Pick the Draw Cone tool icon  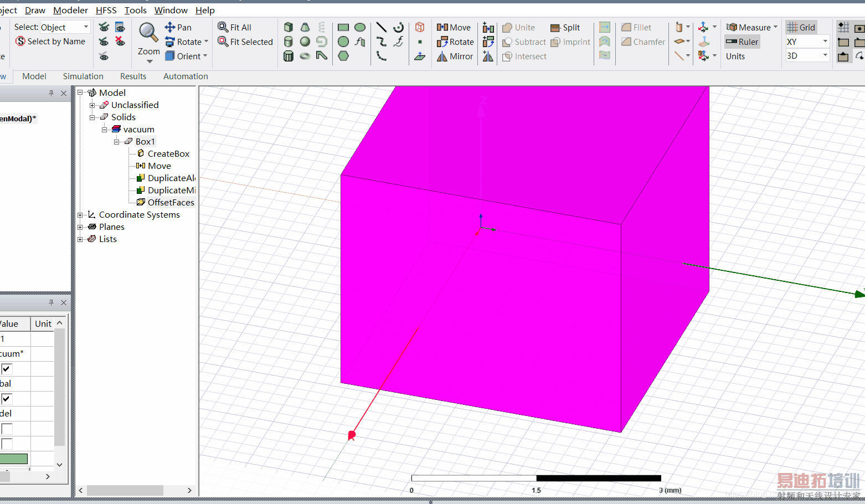click(305, 27)
